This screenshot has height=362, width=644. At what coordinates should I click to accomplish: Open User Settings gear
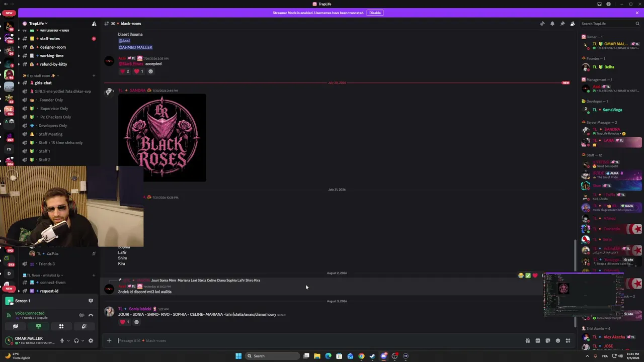(x=91, y=340)
